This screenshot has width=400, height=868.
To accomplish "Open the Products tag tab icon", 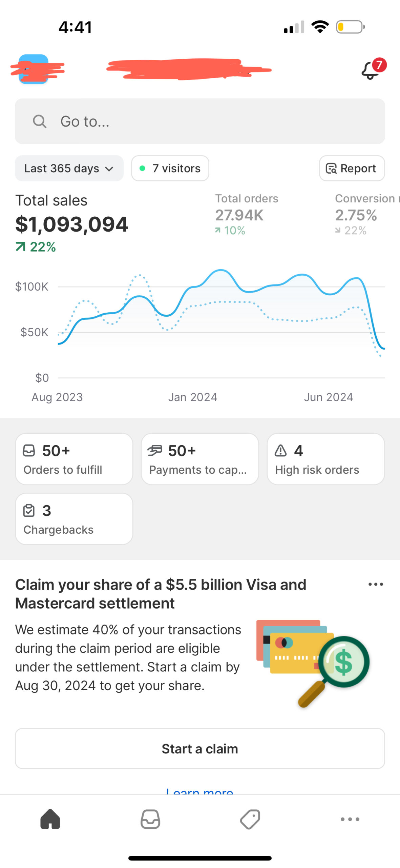I will (250, 819).
